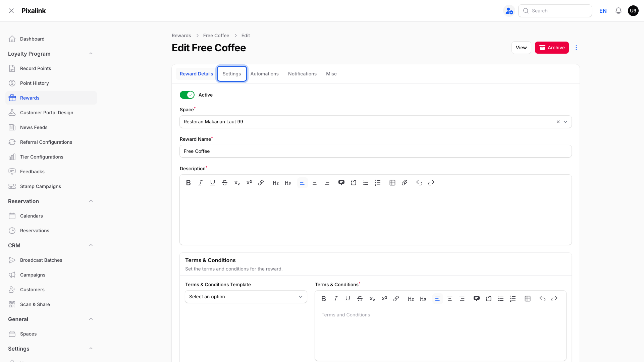Focus the header Search field
This screenshot has height=362, width=644.
[x=555, y=11]
